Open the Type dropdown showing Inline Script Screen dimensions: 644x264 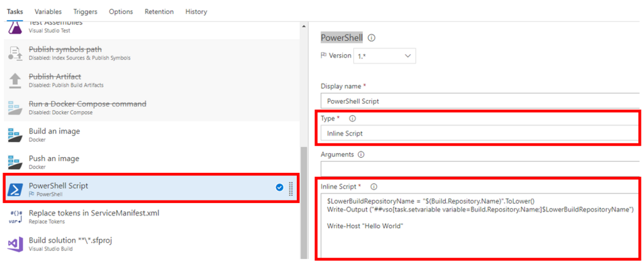480,133
